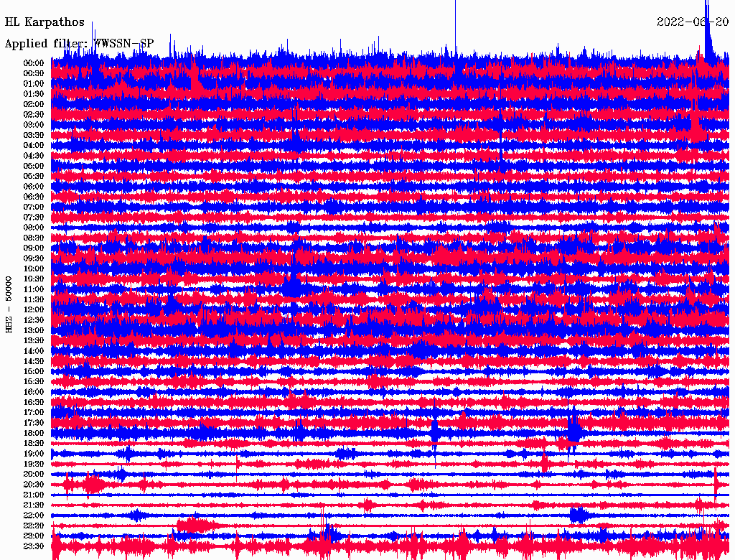This screenshot has height=560, width=735.
Task: Click the HHZ - 50000 axis label
Action: tap(9, 304)
